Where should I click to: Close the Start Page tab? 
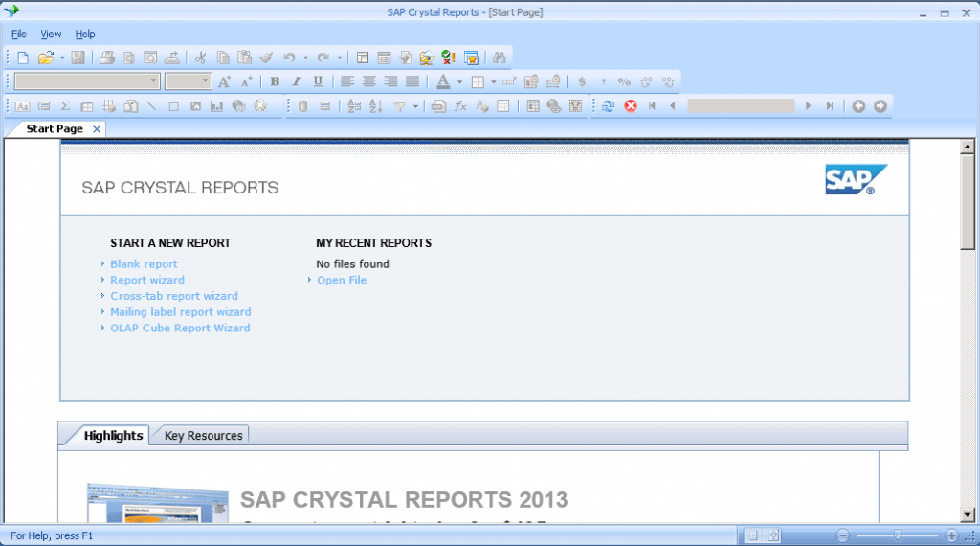97,129
